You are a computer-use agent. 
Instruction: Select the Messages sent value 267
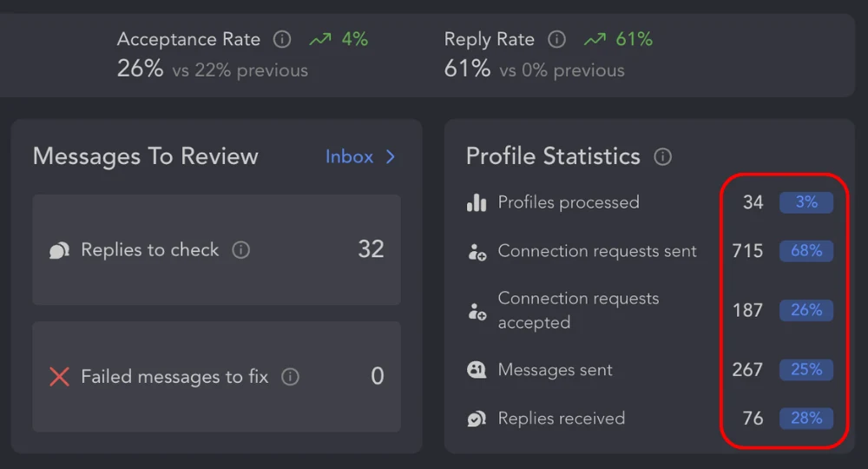coord(748,370)
